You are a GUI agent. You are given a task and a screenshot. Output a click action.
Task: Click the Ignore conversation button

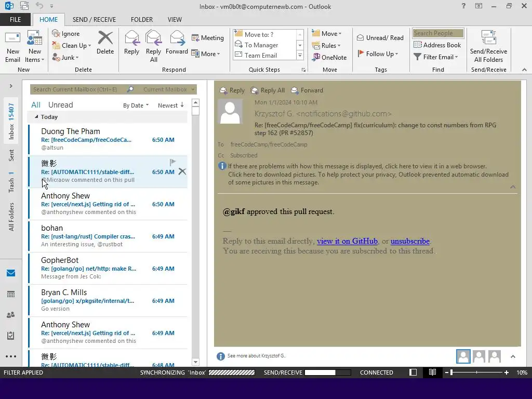(x=66, y=34)
